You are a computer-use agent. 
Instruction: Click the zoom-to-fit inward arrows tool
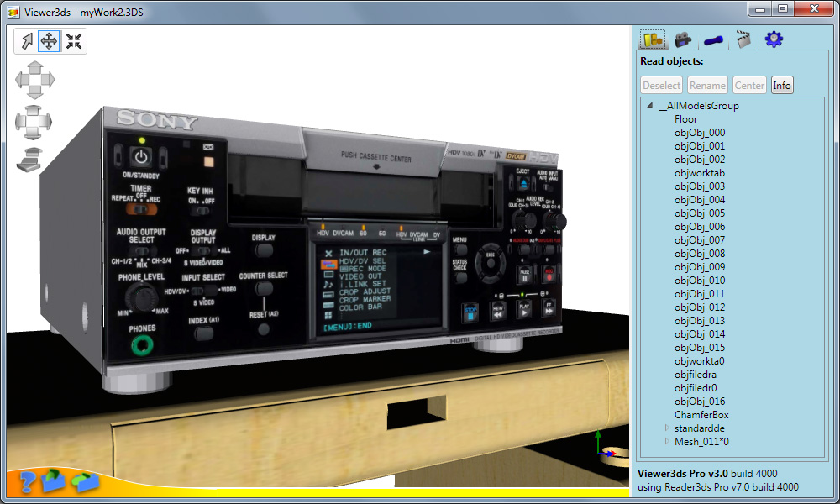73,41
